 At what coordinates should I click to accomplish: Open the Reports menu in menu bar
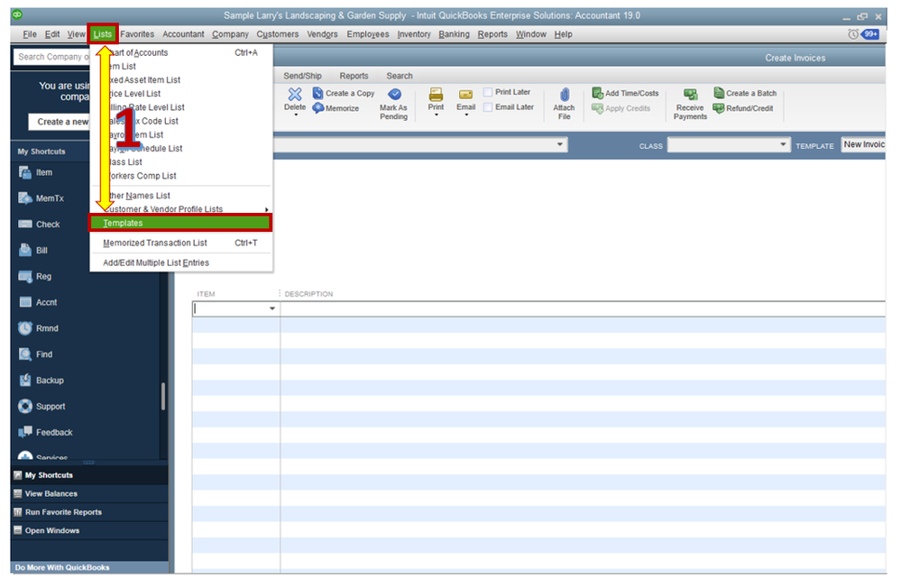click(x=492, y=34)
